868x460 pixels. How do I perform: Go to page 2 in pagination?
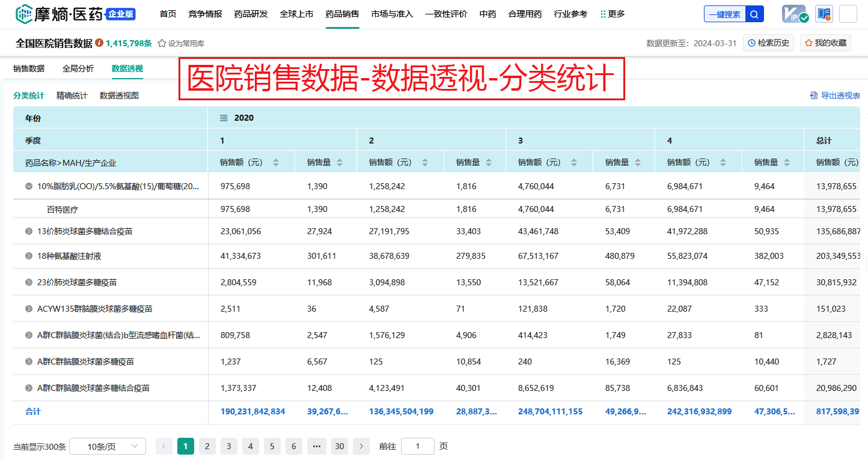[207, 446]
